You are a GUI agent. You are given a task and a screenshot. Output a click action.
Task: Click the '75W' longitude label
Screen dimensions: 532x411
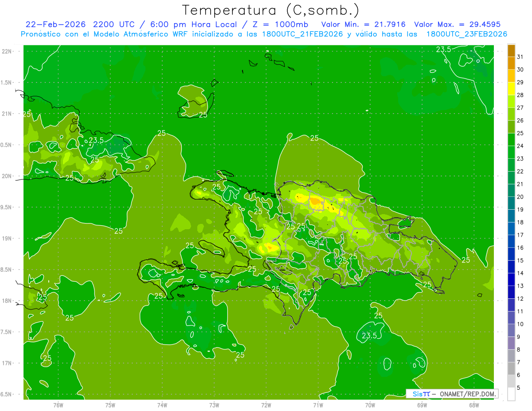(110, 404)
